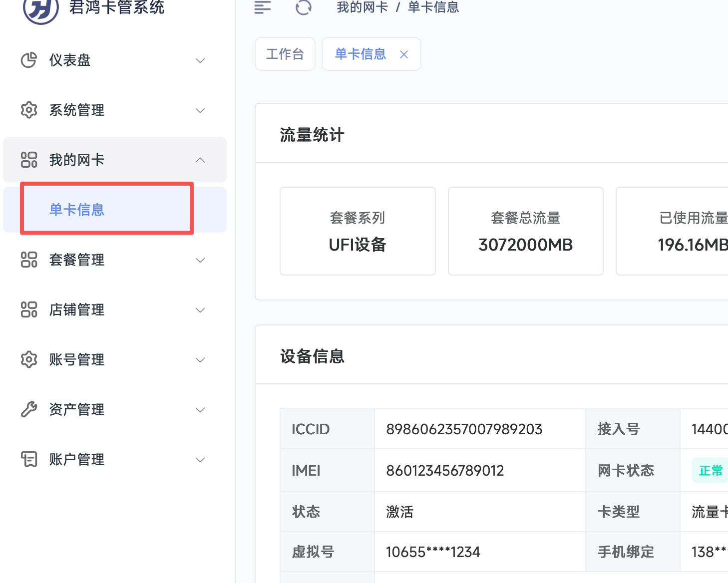Expand the 套餐管理 chevron
The height and width of the screenshot is (583, 728).
coord(200,260)
